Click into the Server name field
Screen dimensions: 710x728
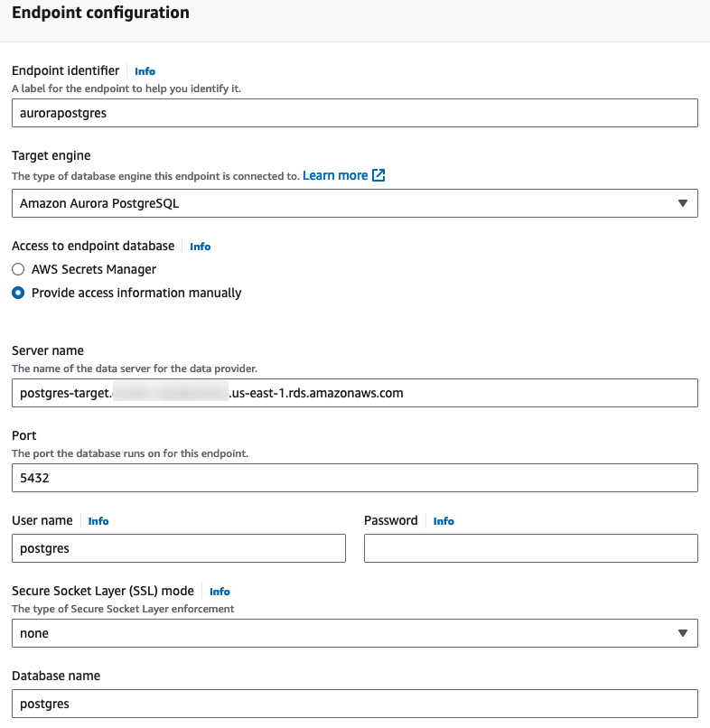tap(354, 393)
